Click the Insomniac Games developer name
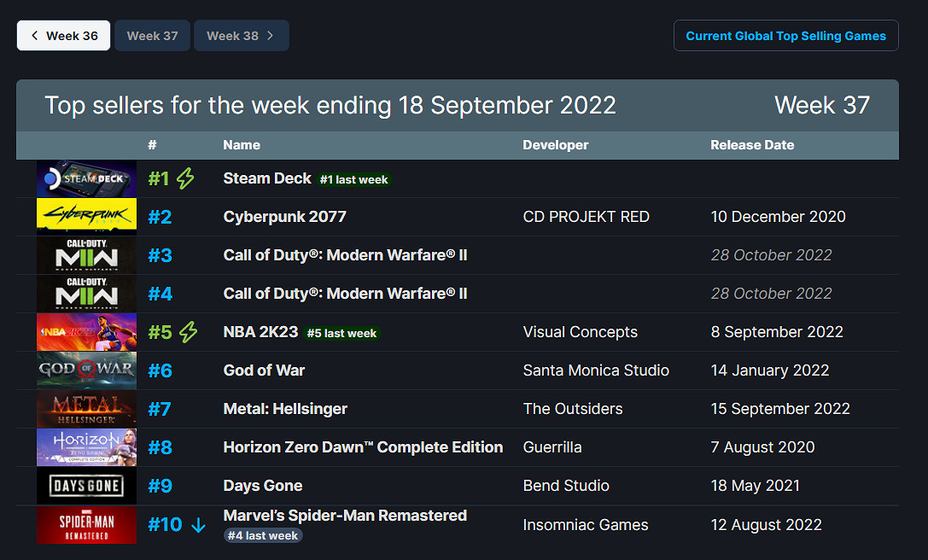The width and height of the screenshot is (928, 560). [x=586, y=525]
